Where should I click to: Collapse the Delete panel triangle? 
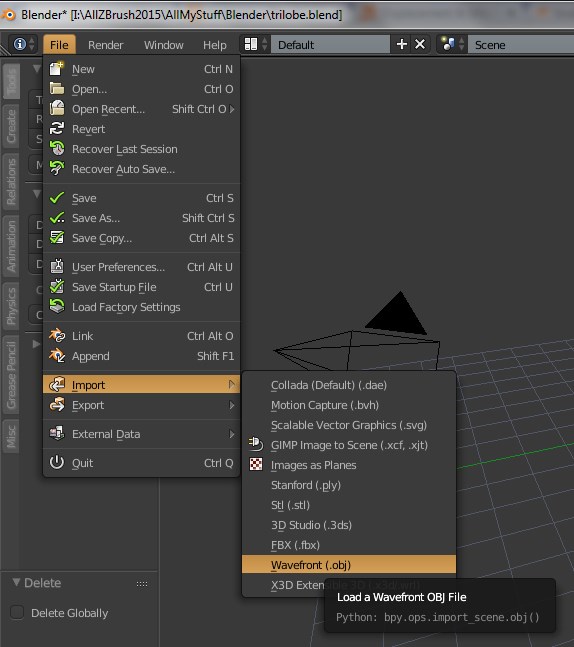coord(16,582)
